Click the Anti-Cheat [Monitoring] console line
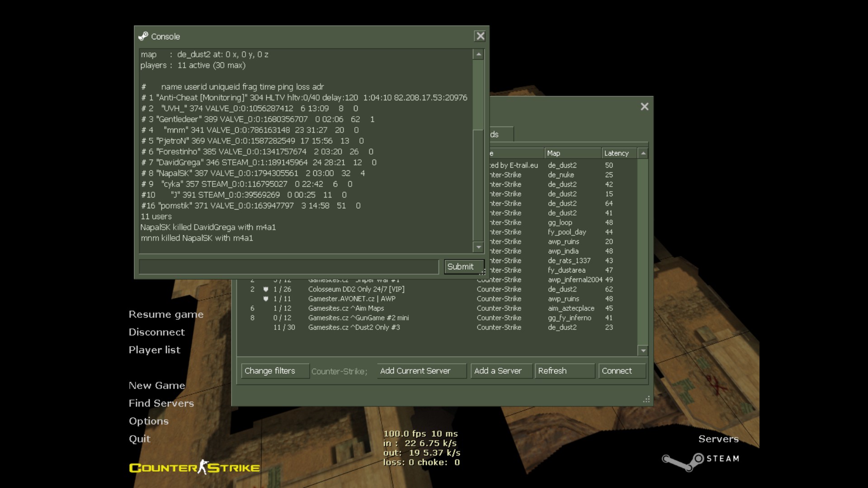Viewport: 868px width, 488px height. [304, 98]
